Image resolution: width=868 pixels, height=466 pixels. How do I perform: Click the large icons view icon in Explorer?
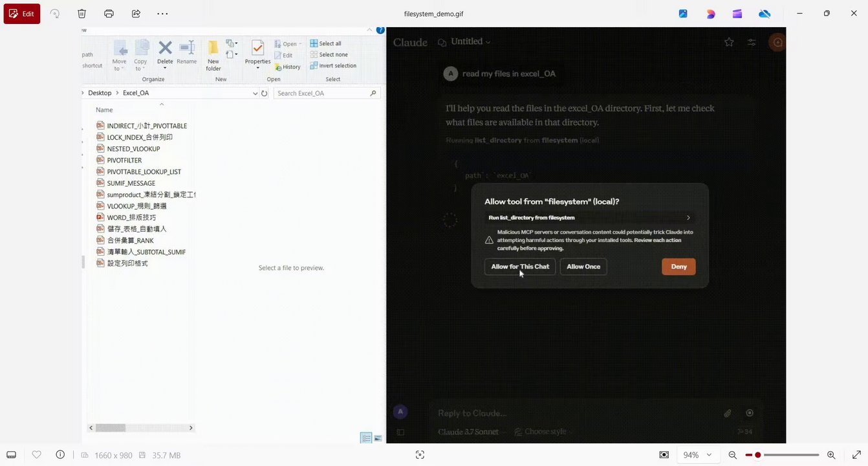pos(378,438)
